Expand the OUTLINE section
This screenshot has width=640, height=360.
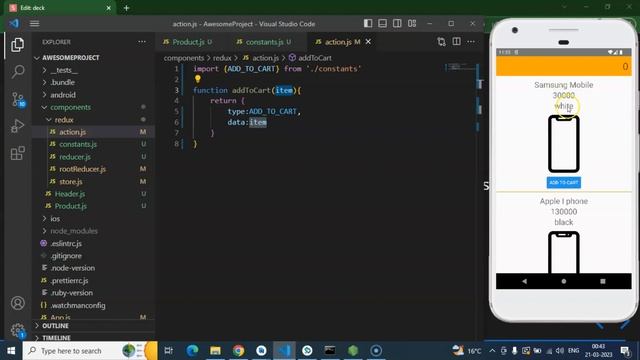pyautogui.click(x=56, y=326)
